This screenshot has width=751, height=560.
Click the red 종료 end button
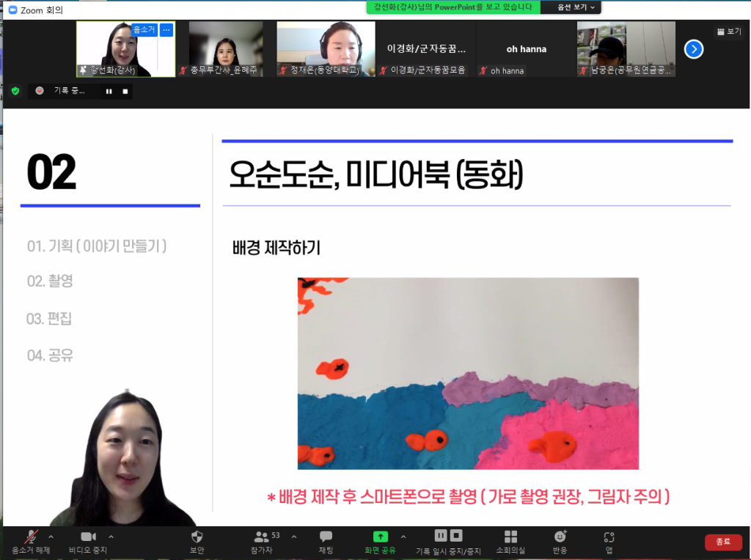coord(723,542)
